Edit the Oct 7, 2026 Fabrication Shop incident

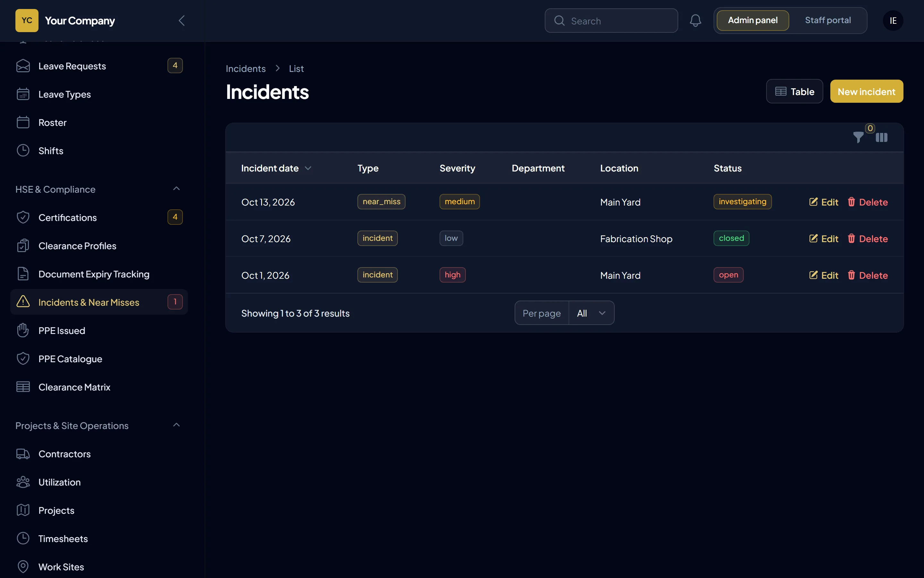click(824, 239)
